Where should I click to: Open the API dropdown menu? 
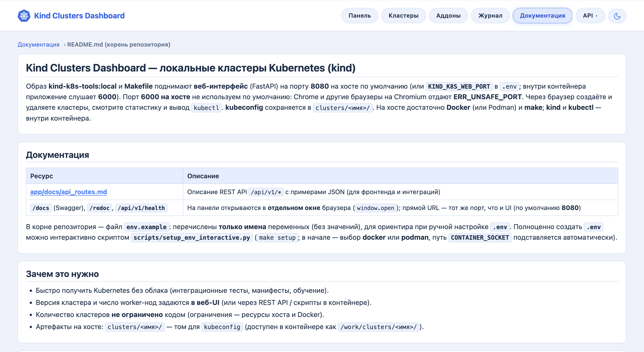[590, 16]
